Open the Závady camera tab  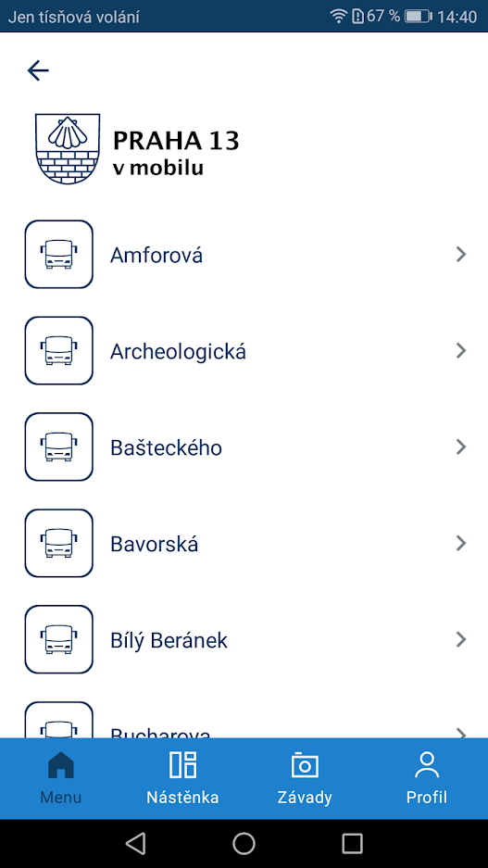click(305, 778)
